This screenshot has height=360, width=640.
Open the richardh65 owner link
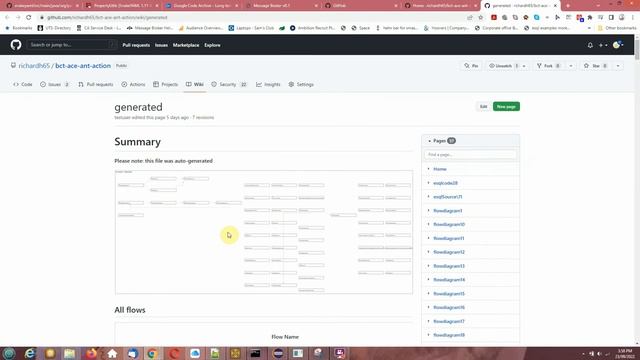click(34, 66)
